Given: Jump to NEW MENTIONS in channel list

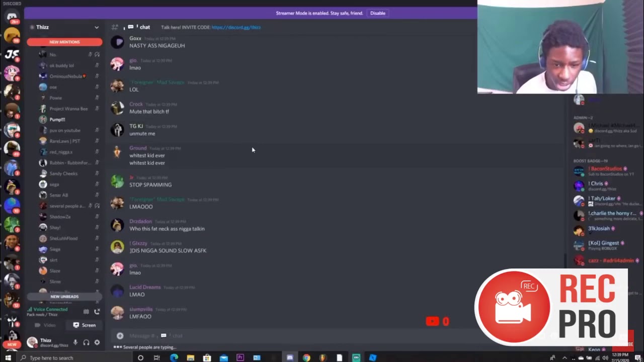Looking at the screenshot, I should 64,42.
